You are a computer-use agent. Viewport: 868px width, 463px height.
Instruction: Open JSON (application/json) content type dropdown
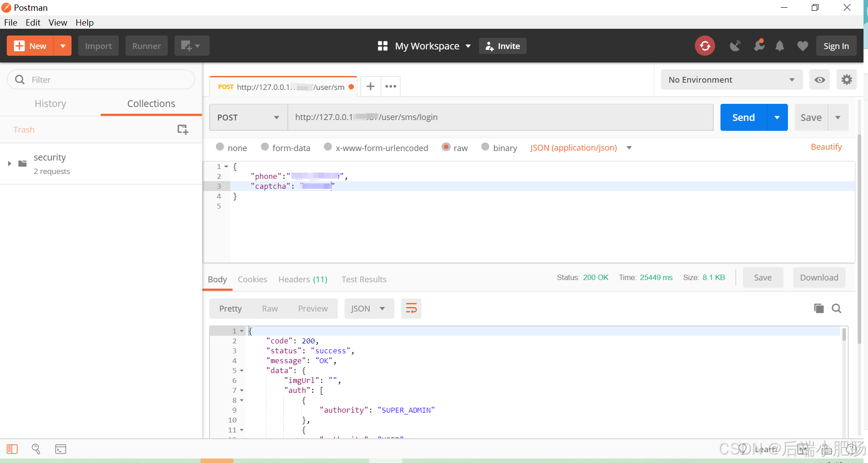point(581,147)
